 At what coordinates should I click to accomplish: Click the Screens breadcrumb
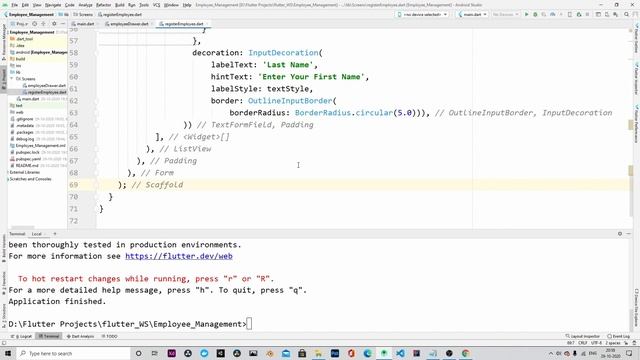click(83, 15)
